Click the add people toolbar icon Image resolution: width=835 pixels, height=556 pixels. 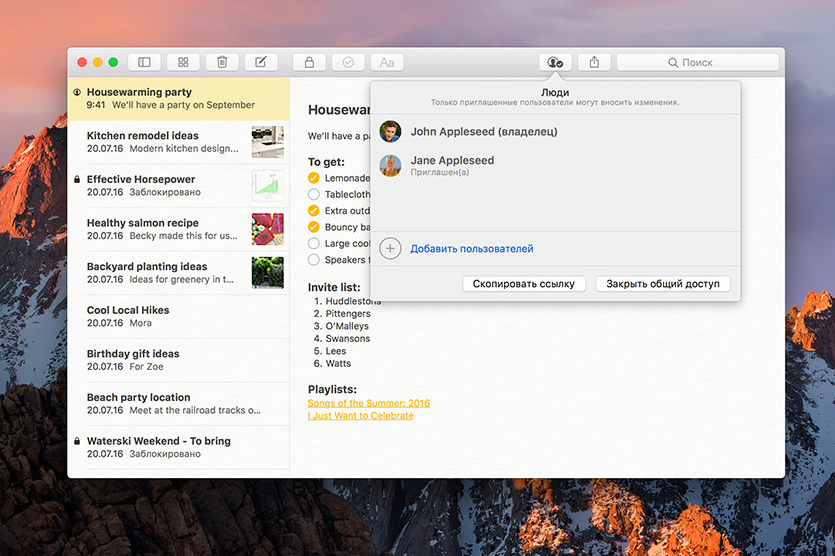coord(555,62)
